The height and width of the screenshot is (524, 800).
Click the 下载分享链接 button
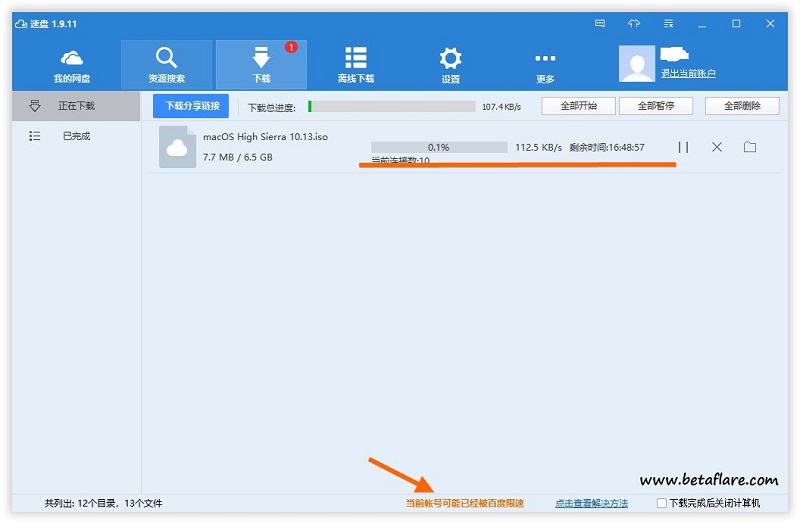192,105
